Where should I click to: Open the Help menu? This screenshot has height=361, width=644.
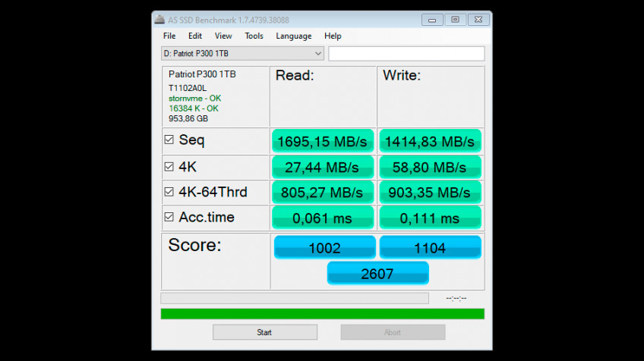[333, 36]
